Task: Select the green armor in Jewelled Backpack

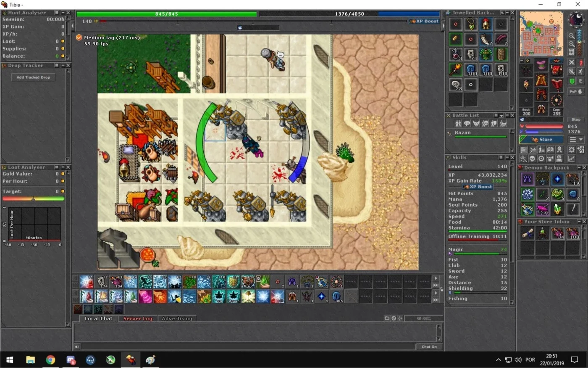Action: coord(486,54)
